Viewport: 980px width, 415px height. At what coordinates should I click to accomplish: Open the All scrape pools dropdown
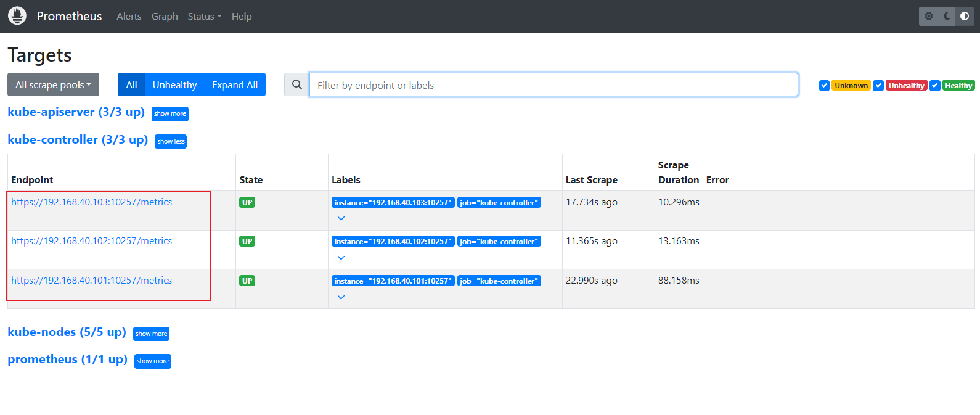pyautogui.click(x=53, y=85)
